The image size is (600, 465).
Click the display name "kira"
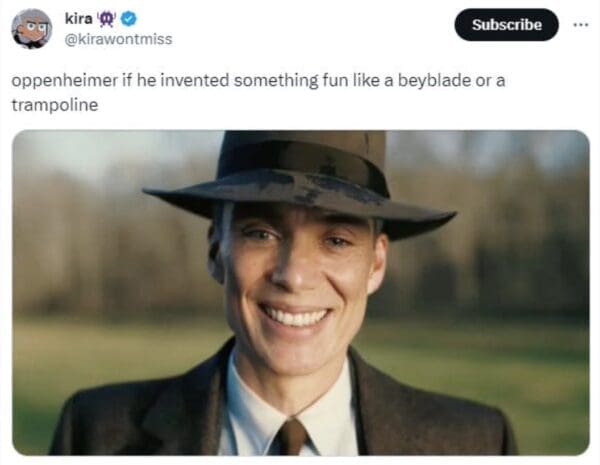point(78,19)
